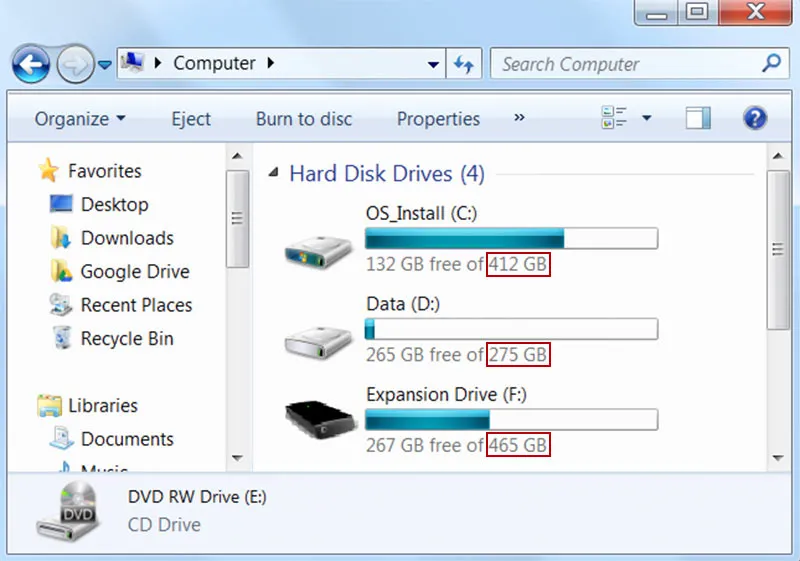Click the change view icon

click(614, 118)
